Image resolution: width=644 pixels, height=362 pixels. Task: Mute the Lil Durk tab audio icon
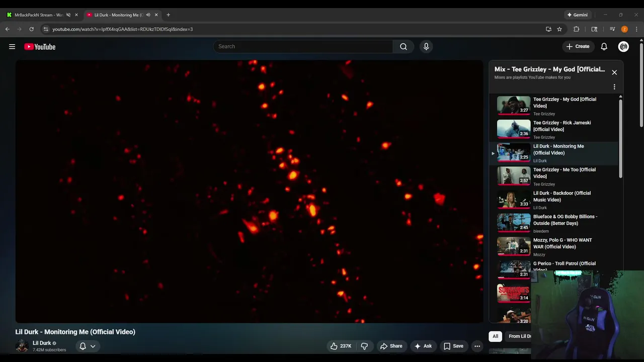click(x=148, y=15)
